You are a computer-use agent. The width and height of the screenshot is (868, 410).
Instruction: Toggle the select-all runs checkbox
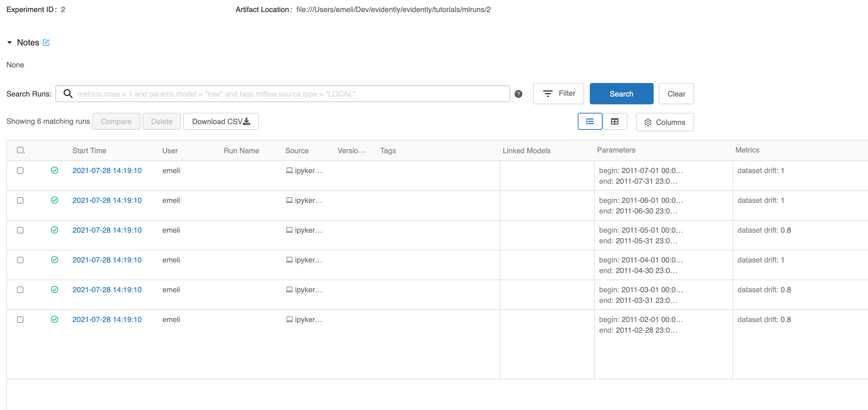[21, 150]
